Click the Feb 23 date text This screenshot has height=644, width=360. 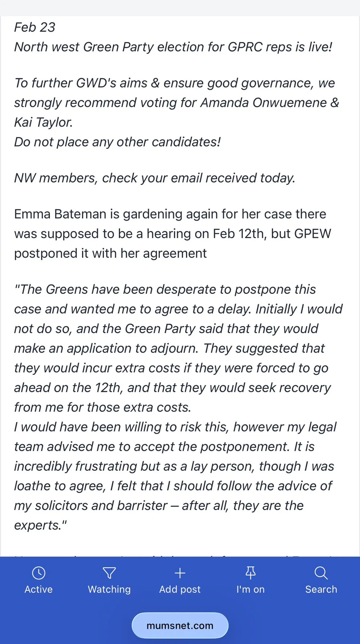click(x=35, y=27)
